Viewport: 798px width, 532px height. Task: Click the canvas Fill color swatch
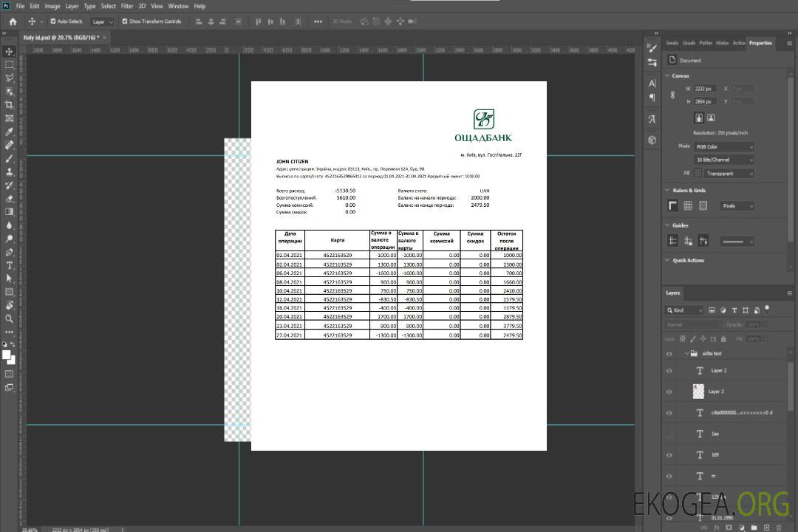point(698,174)
